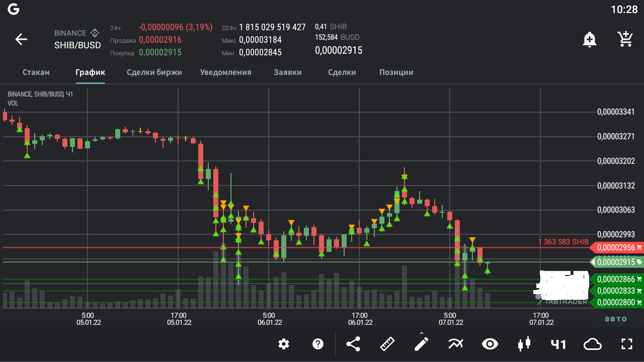644x362 pixels.
Task: Select current price label 0,00002915
Action: [616, 262]
